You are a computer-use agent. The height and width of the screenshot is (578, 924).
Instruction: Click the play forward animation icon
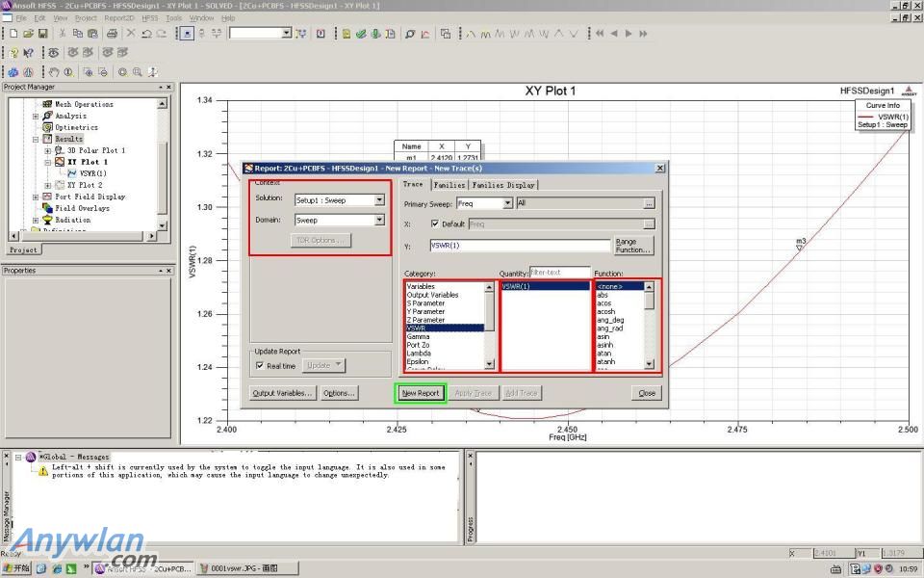coord(629,34)
